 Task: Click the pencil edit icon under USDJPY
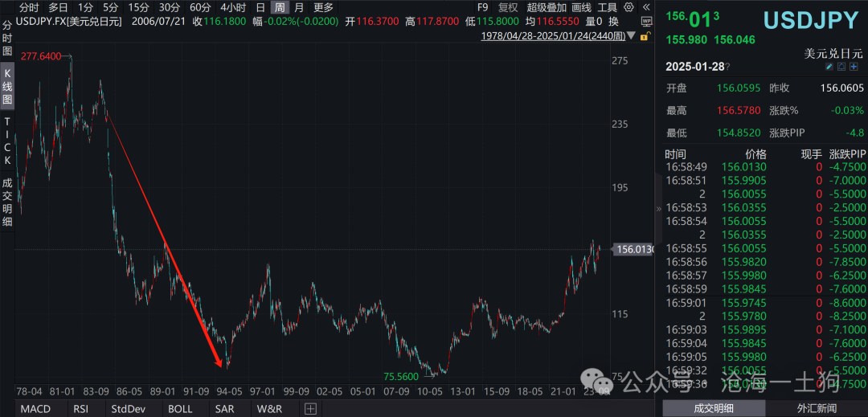[x=829, y=67]
